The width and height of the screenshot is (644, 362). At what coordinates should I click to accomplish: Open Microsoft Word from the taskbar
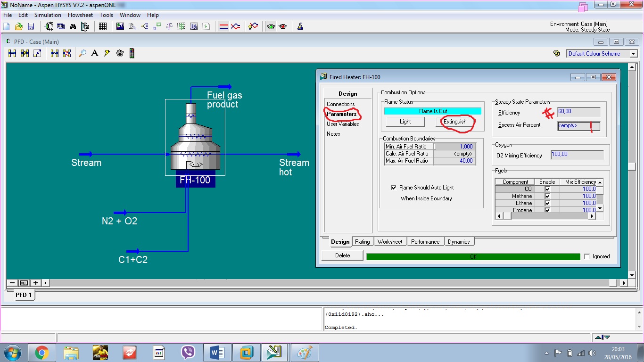(217, 352)
